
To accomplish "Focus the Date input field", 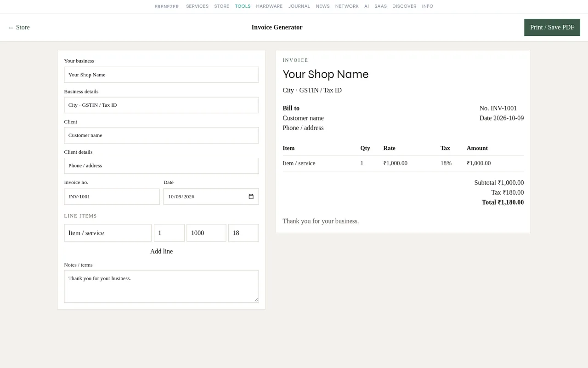I will coord(211,196).
